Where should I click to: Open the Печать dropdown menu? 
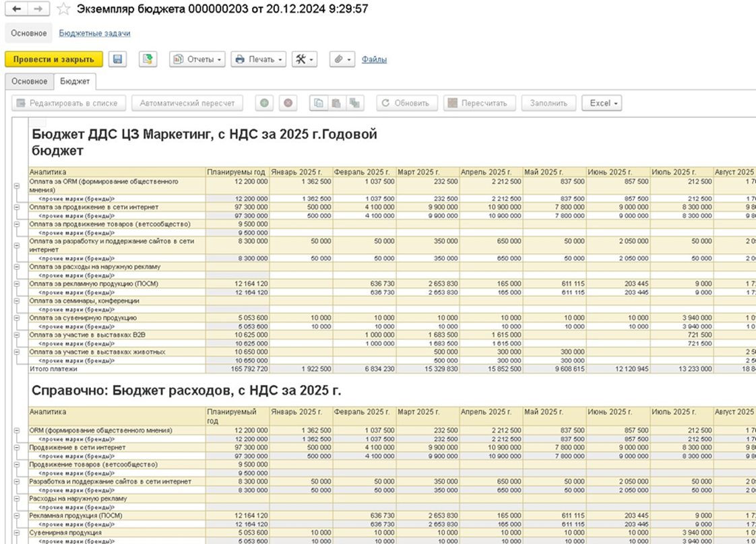pyautogui.click(x=259, y=59)
